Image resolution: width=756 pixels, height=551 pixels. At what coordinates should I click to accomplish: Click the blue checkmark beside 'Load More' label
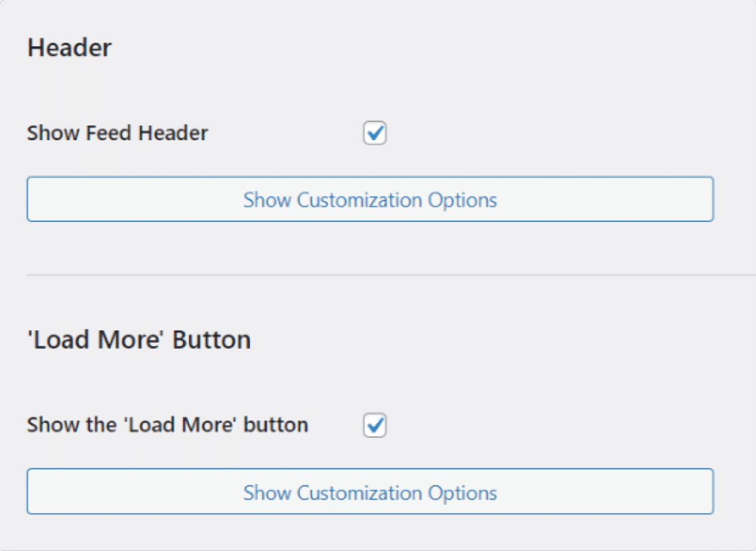(x=375, y=425)
